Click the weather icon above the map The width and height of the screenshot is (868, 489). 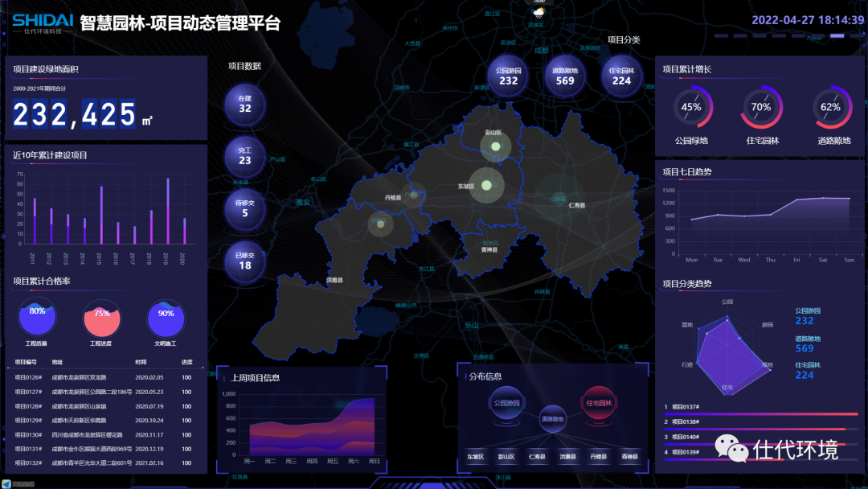538,12
